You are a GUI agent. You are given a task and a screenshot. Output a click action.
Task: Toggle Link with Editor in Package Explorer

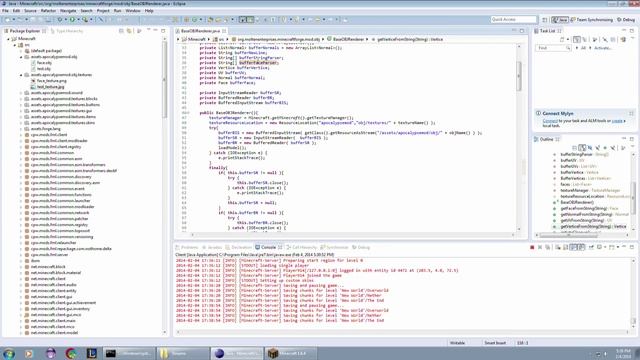[x=129, y=31]
